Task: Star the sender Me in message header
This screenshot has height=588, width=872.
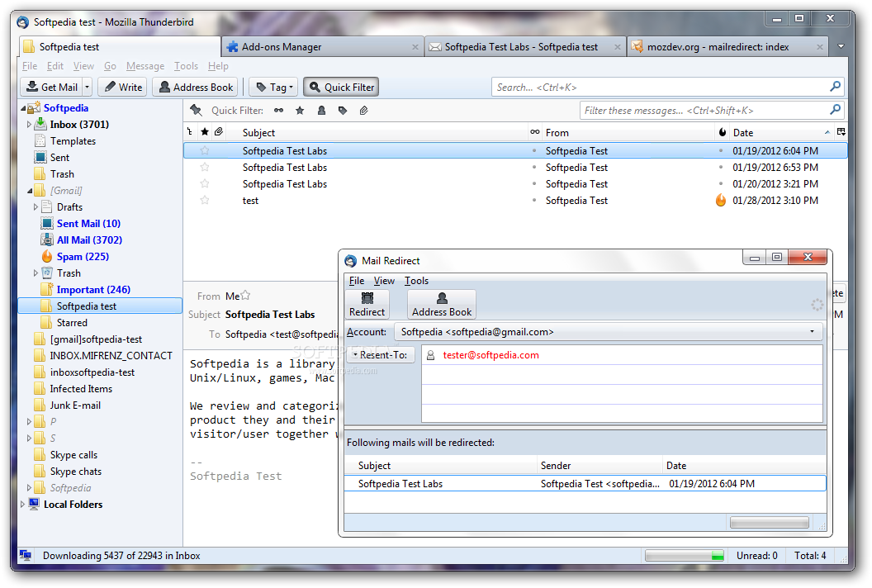Action: pos(245,296)
